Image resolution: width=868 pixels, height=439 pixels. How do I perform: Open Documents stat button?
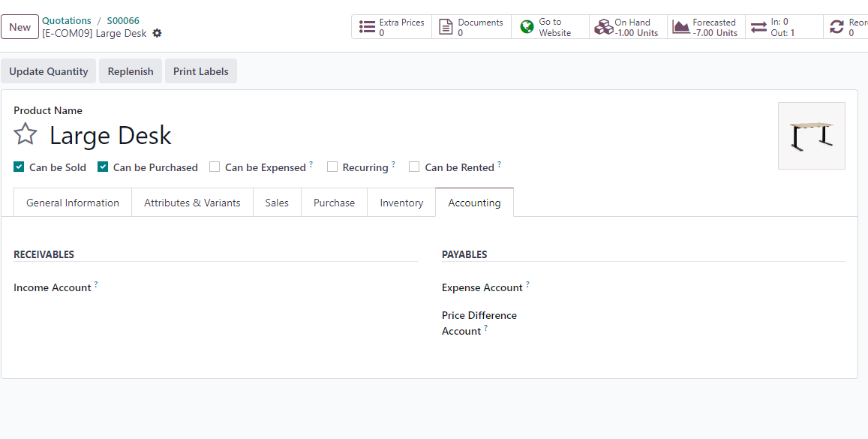click(472, 27)
